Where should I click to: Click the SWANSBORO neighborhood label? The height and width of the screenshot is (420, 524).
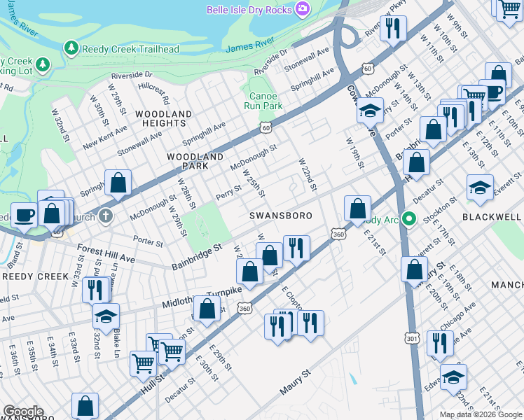pos(281,216)
